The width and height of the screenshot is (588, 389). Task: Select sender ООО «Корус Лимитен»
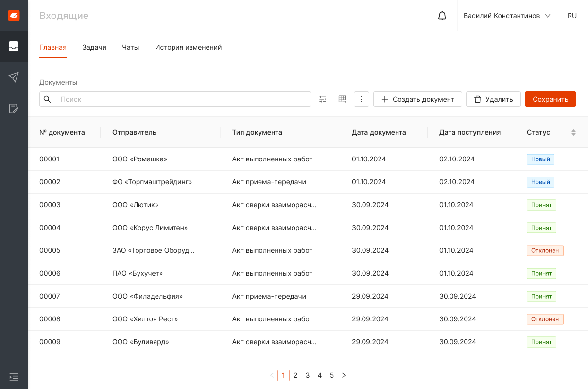coord(150,228)
